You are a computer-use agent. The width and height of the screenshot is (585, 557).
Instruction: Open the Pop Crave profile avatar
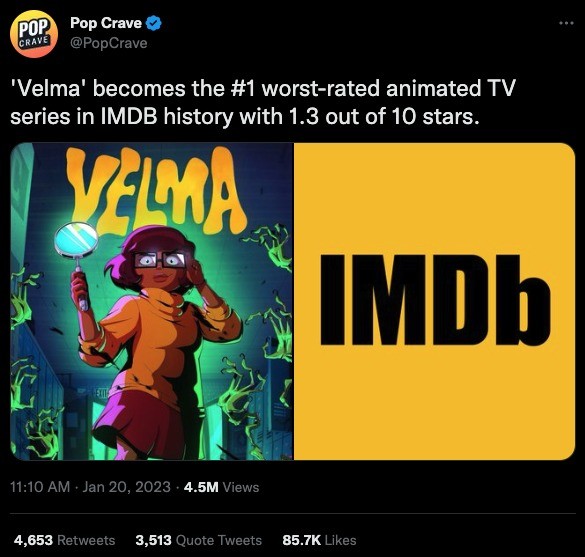(34, 34)
